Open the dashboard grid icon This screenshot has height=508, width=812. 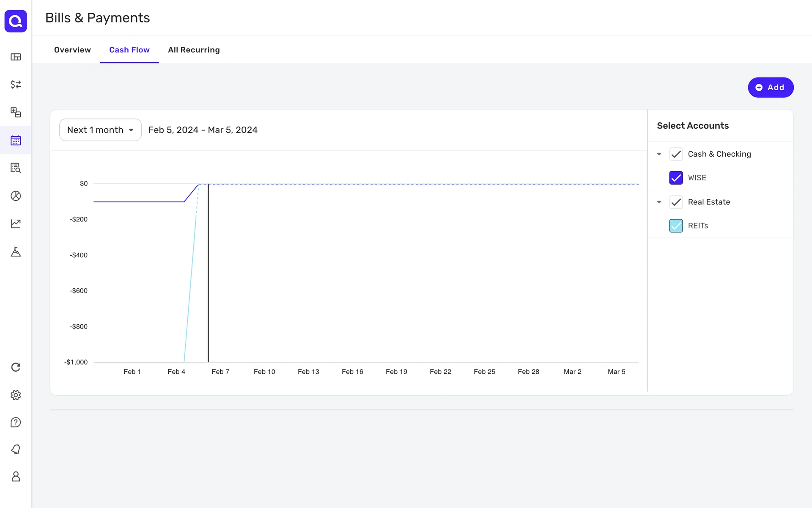tap(16, 57)
